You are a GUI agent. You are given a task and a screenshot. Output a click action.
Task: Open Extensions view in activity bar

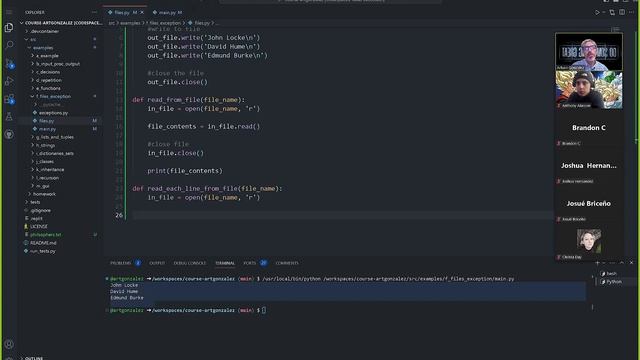click(x=9, y=99)
